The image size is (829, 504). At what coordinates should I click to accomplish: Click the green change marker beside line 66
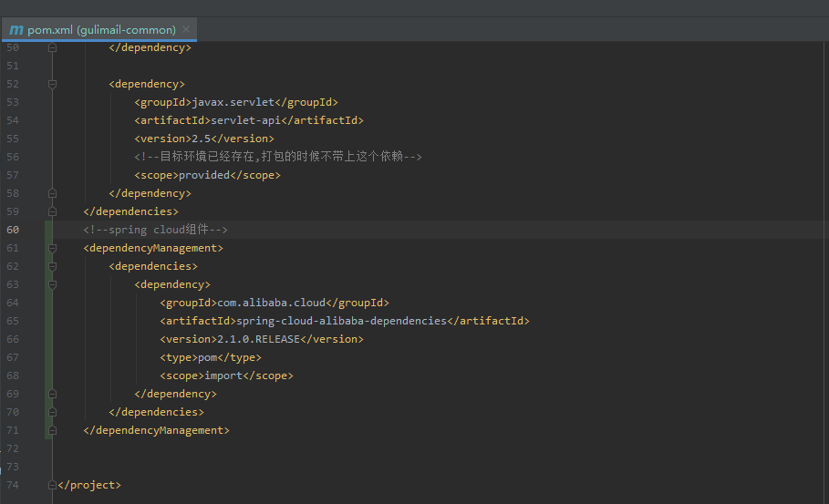pos(48,339)
